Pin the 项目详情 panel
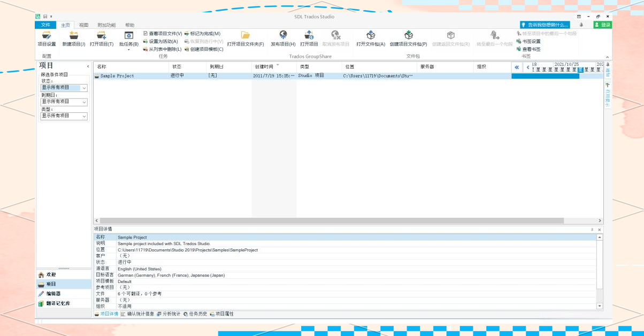The width and height of the screenshot is (644, 336). pos(592,230)
